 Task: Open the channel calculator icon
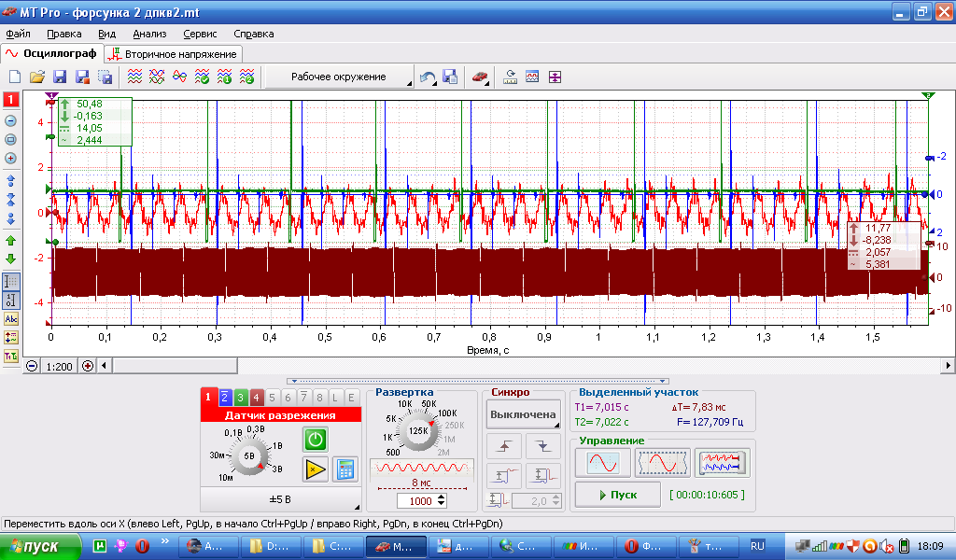(x=345, y=469)
